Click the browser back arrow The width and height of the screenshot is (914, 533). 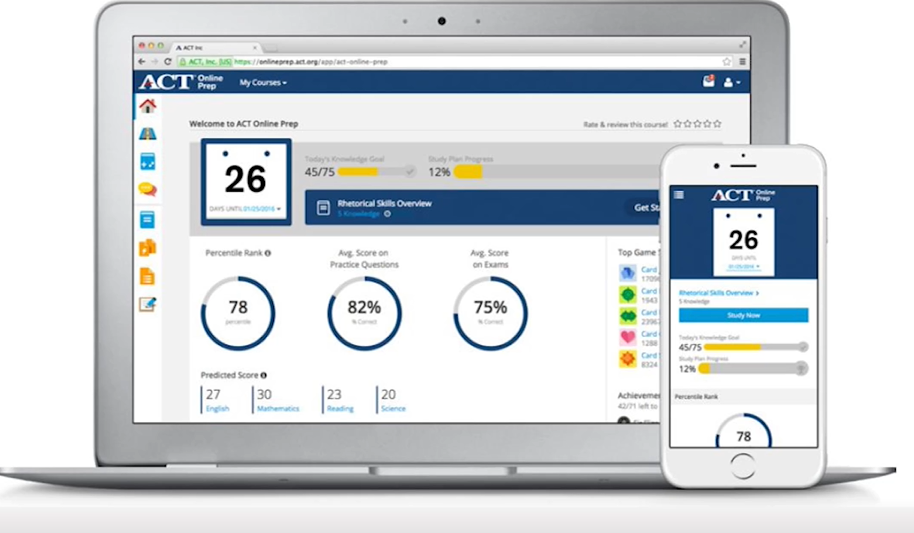(142, 61)
